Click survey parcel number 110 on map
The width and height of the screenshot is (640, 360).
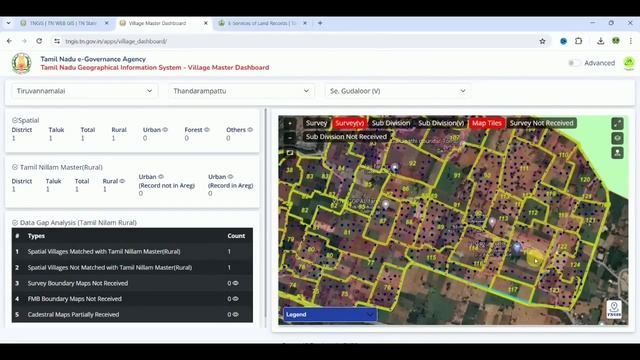click(563, 155)
